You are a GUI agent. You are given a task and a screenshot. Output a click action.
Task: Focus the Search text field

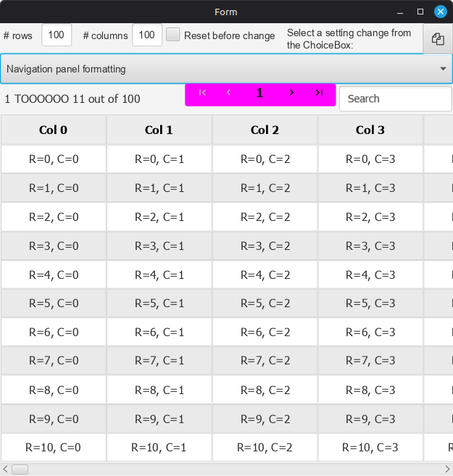(395, 99)
